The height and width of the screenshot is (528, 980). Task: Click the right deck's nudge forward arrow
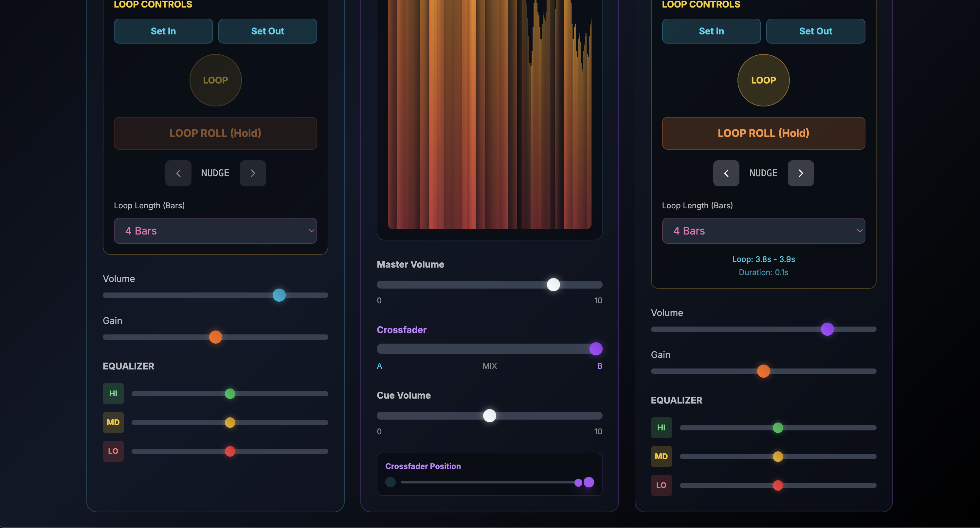click(800, 173)
